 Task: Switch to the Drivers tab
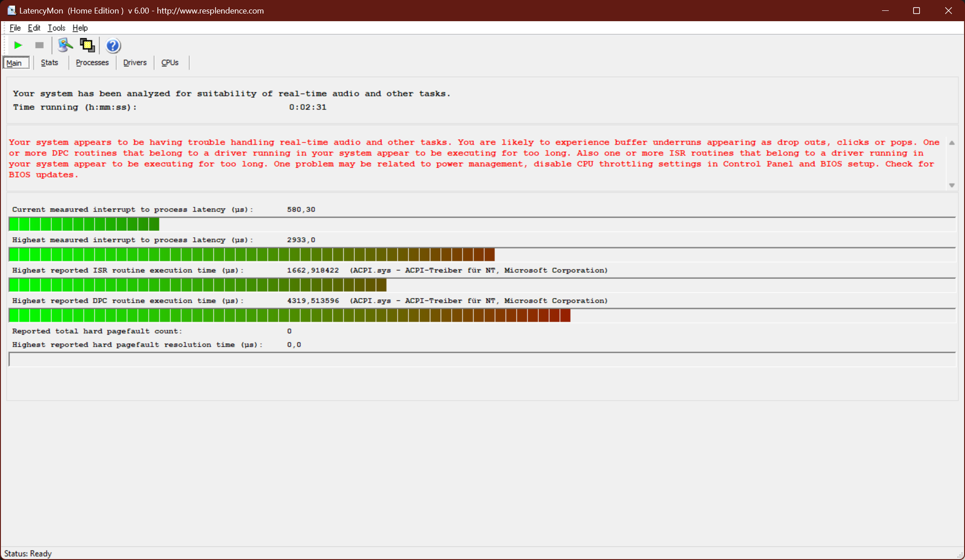coord(135,63)
